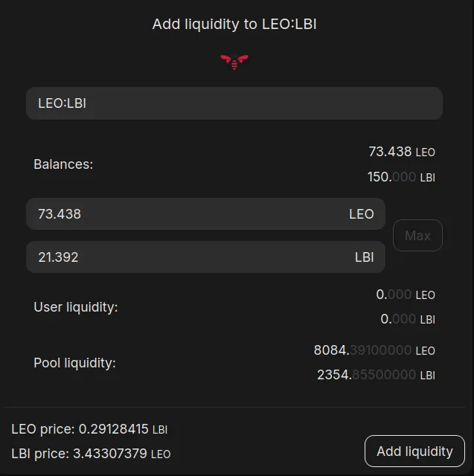Click the User liquidity label
The image size is (474, 476).
click(x=76, y=307)
